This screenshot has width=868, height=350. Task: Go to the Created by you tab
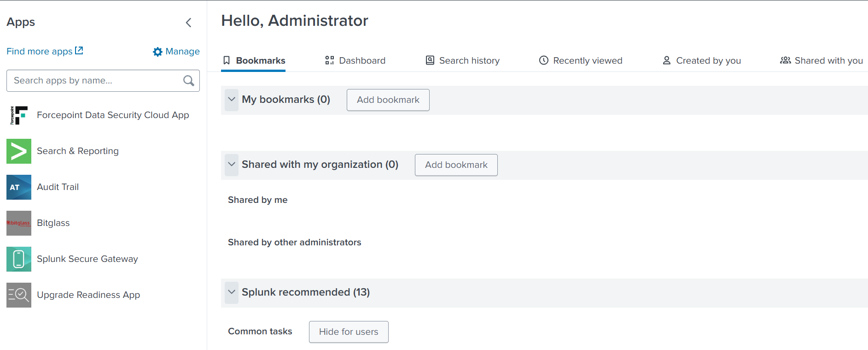701,60
